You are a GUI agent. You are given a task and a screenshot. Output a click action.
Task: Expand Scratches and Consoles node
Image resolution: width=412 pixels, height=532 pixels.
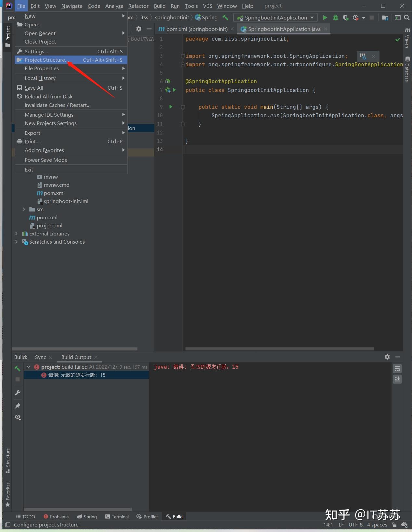click(x=16, y=242)
